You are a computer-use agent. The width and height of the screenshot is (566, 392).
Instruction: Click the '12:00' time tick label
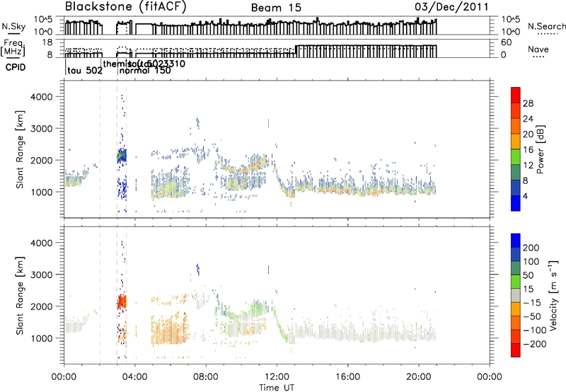click(x=277, y=377)
